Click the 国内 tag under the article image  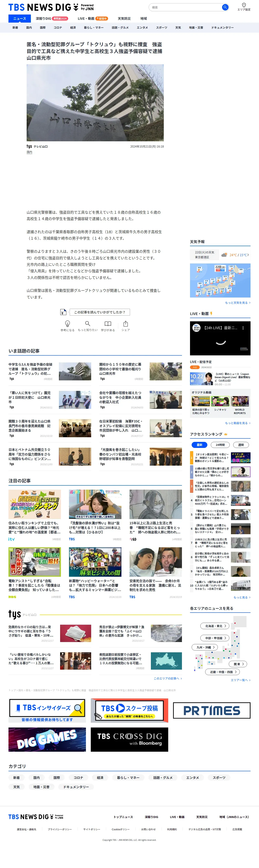click(29, 152)
